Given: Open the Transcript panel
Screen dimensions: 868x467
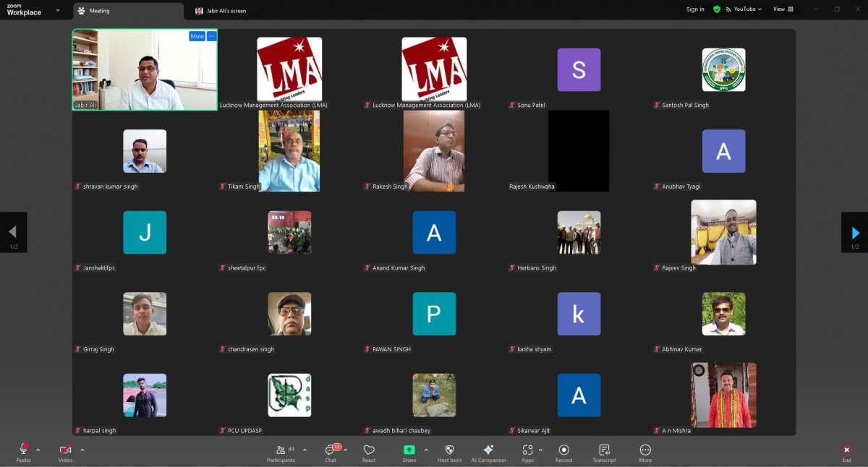Looking at the screenshot, I should click(x=604, y=453).
